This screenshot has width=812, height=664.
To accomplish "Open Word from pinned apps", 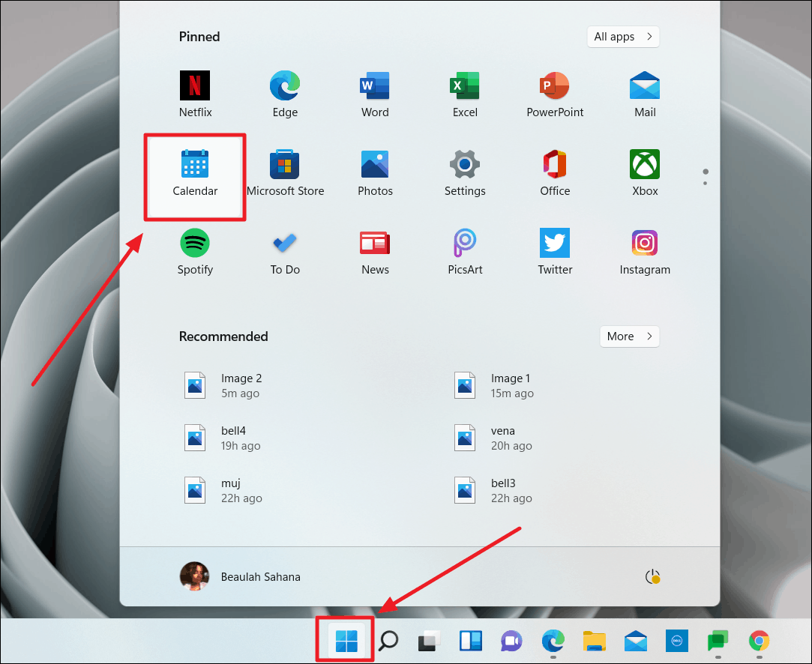I will [375, 94].
